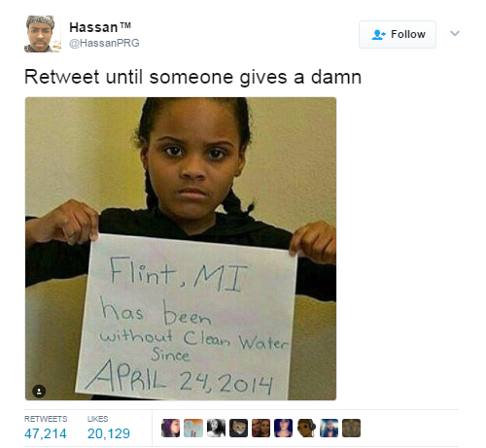This screenshot has height=448, width=486.
Task: Open Hassan's profile avatar
Action: [43, 34]
